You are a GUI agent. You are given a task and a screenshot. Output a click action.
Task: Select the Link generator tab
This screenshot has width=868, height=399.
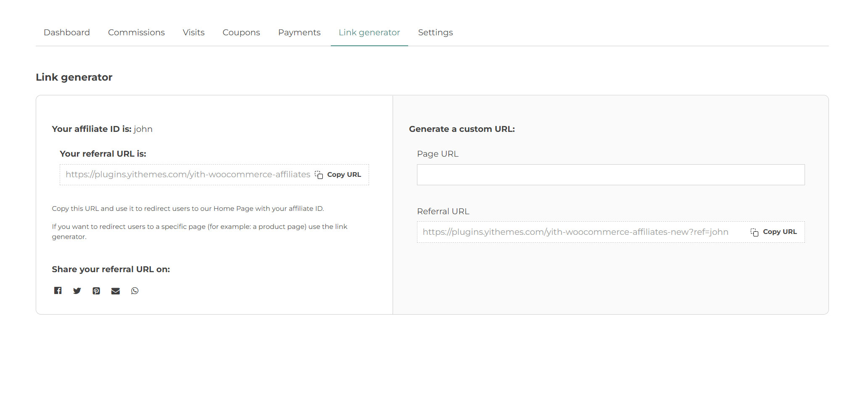[369, 32]
